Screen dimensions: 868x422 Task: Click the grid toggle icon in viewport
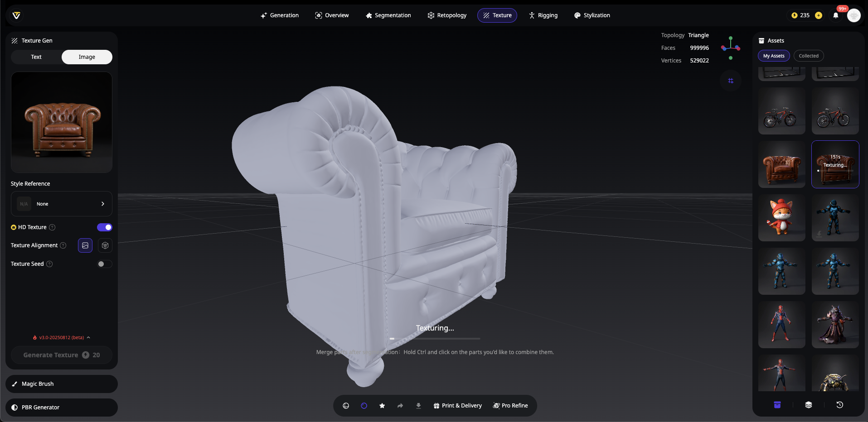731,81
